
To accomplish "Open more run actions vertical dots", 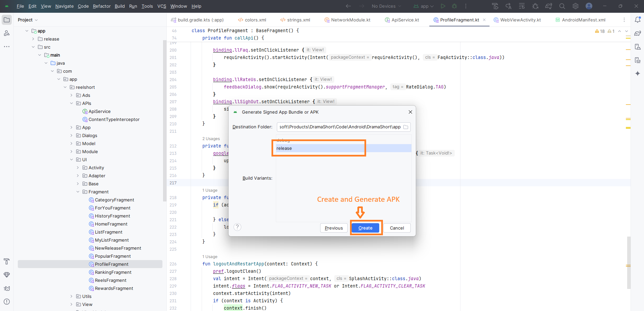I will click(x=466, y=6).
